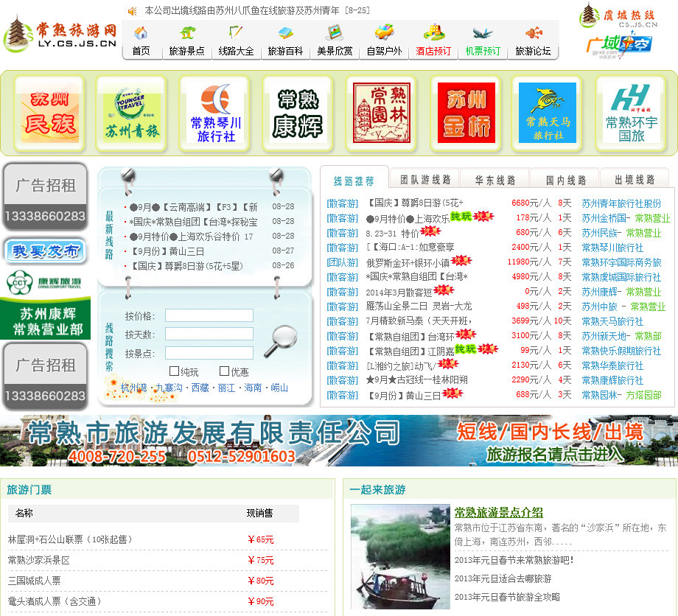Enable the 优惠 checkbox
The width and height of the screenshot is (678, 616).
(x=224, y=371)
